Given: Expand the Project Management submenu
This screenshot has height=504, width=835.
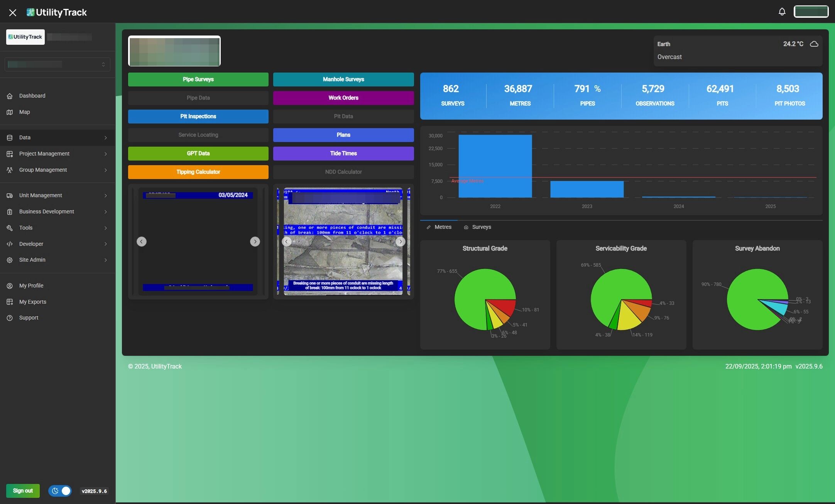Looking at the screenshot, I should pyautogui.click(x=105, y=154).
